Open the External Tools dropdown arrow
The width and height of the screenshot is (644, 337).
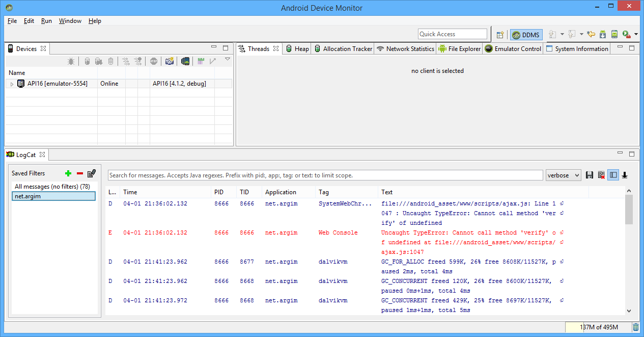(x=636, y=35)
